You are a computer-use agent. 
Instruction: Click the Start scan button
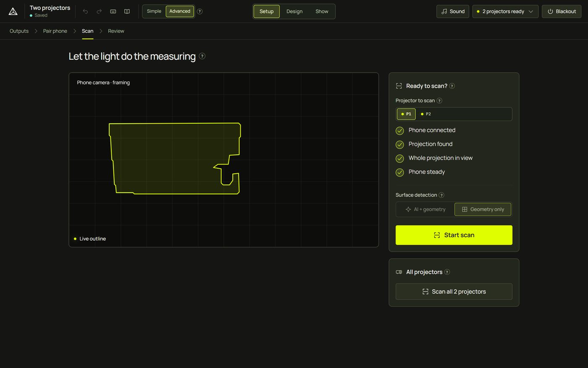(x=454, y=235)
